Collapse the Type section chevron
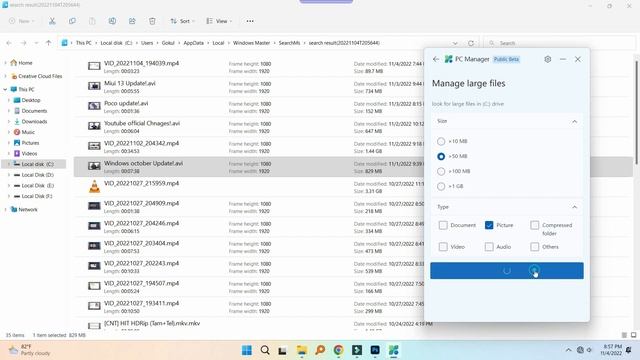The image size is (640, 360). 574,207
